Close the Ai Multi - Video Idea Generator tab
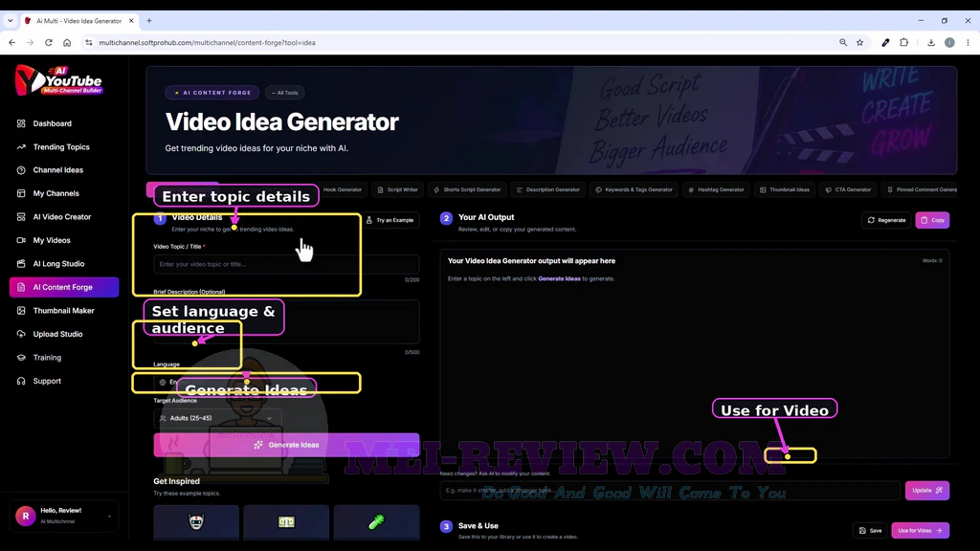The width and height of the screenshot is (980, 551). tap(131, 21)
